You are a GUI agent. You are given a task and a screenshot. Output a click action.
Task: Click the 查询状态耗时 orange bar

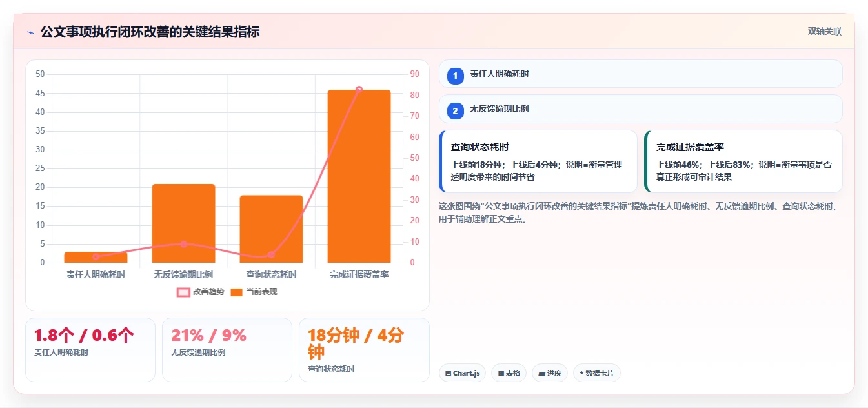(271, 229)
